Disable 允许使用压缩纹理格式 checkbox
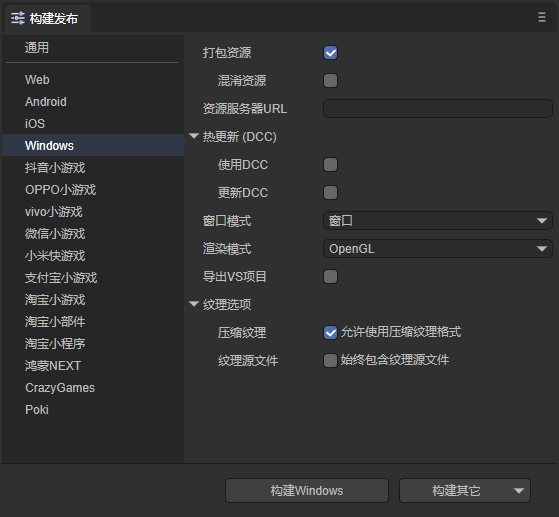The width and height of the screenshot is (559, 517). [x=330, y=333]
